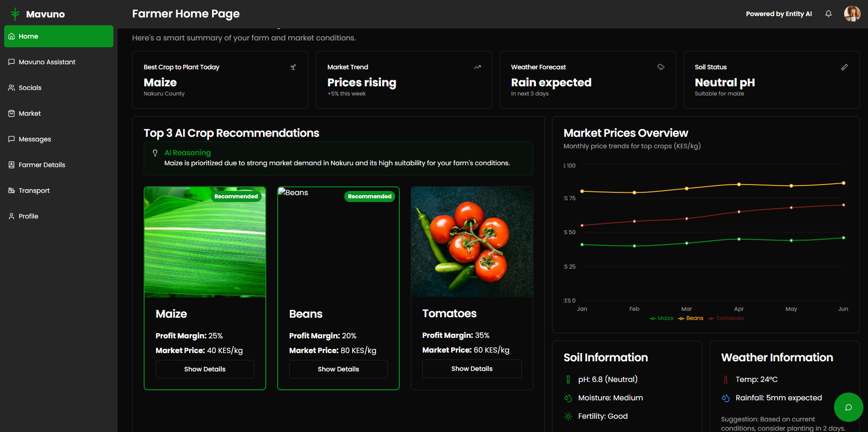This screenshot has height=432, width=868.
Task: Click the rain cloud icon on Weather Forecast
Action: 661,67
